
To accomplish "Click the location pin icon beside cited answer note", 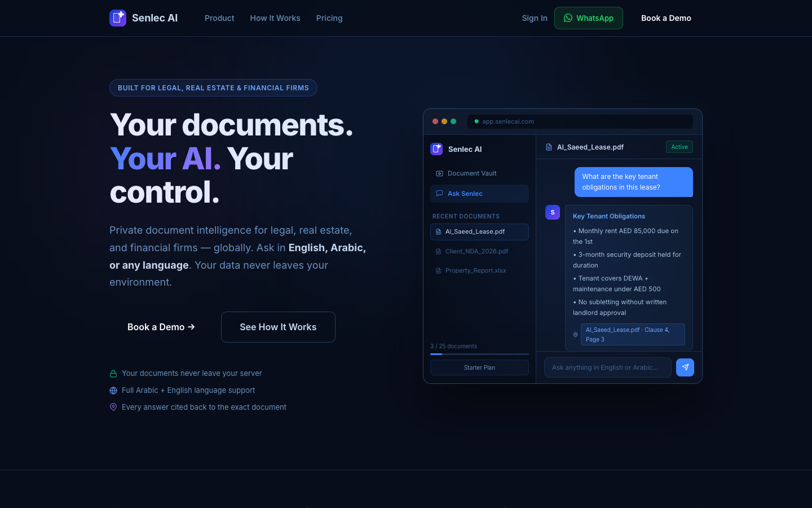I will point(113,407).
